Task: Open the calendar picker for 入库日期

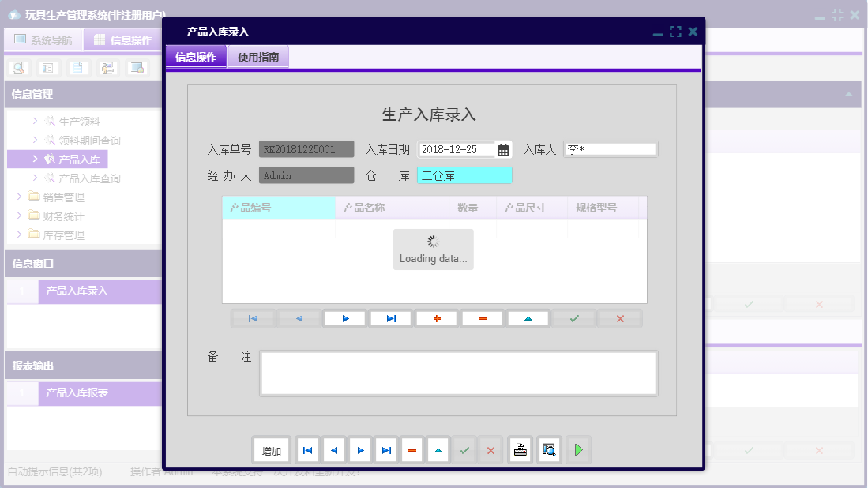Action: pos(503,149)
